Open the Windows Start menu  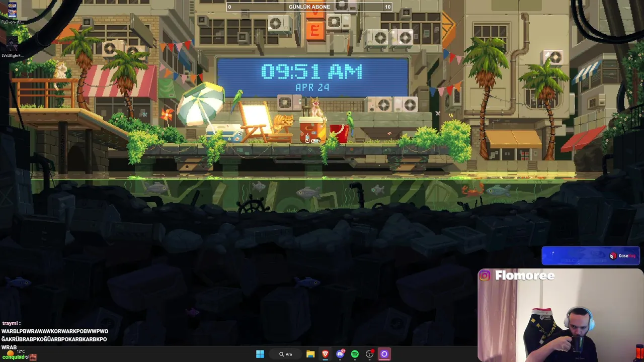(x=260, y=354)
